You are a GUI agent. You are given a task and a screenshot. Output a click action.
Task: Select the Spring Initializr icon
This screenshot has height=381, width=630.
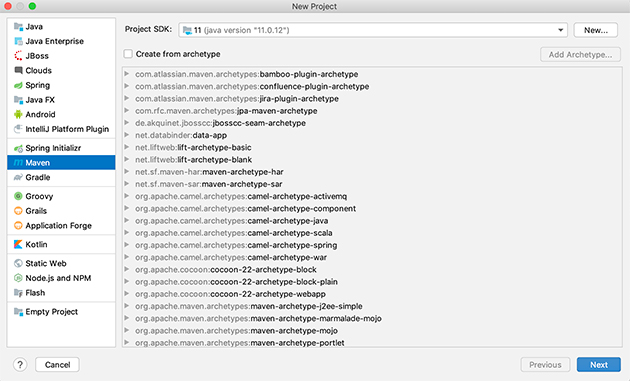tap(18, 148)
